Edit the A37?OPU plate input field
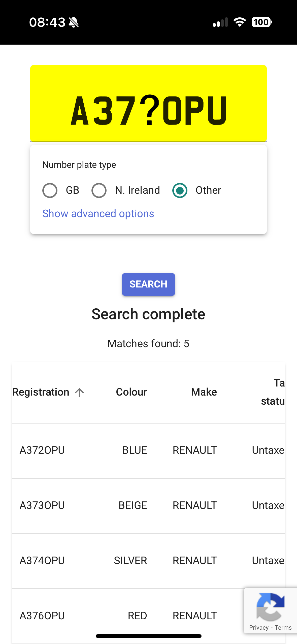Screen dimensions: 297x644 pos(148,110)
